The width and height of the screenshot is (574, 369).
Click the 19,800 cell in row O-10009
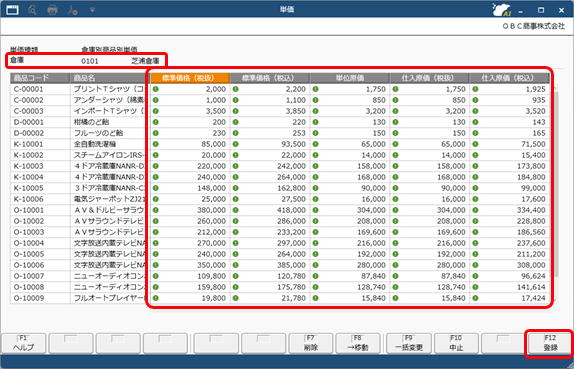click(x=190, y=298)
